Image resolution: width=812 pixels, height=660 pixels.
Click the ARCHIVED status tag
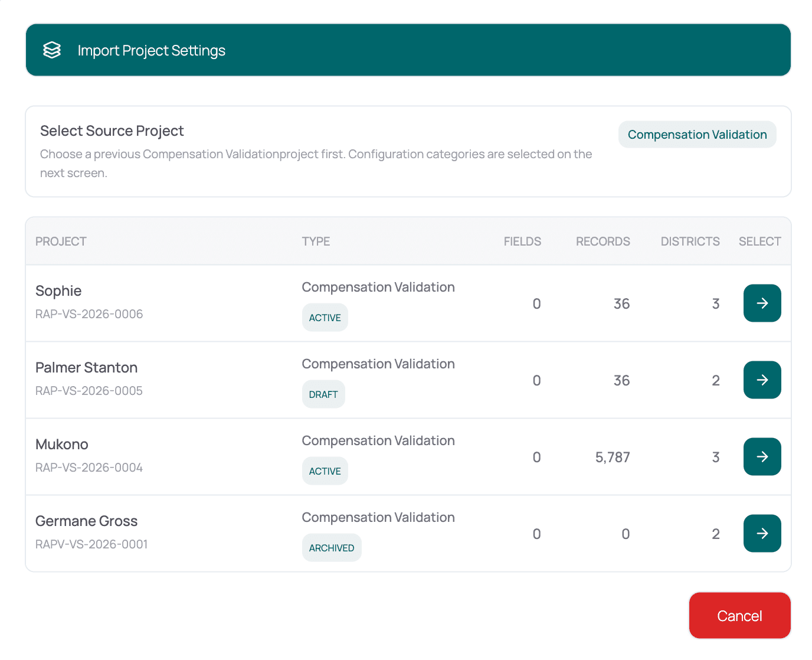pos(332,548)
